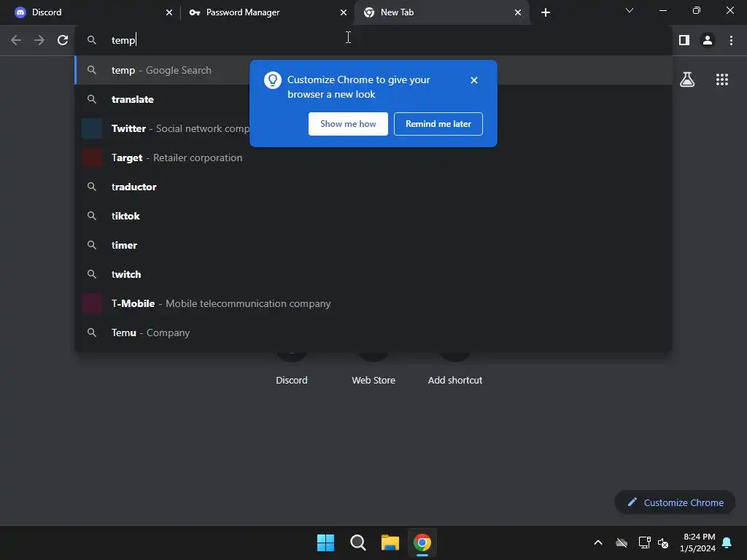Click the lightbulb icon in the blue tip
The height and width of the screenshot is (560, 747).
click(x=273, y=80)
